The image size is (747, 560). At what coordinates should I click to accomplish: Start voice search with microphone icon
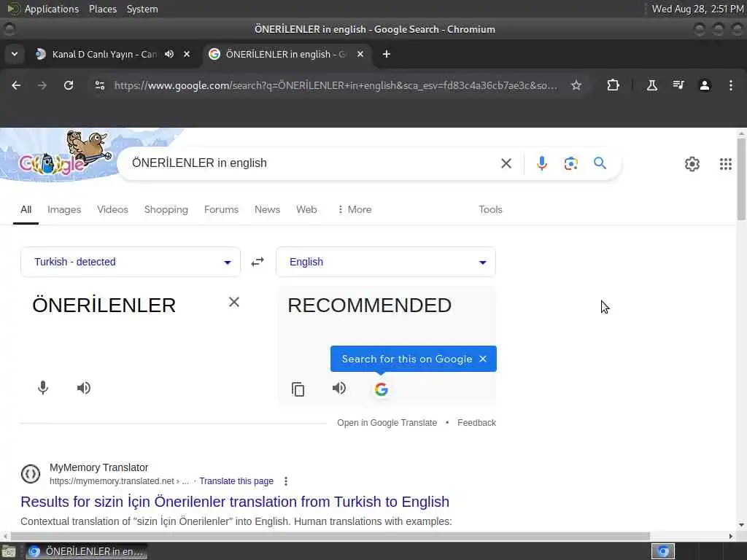point(542,163)
